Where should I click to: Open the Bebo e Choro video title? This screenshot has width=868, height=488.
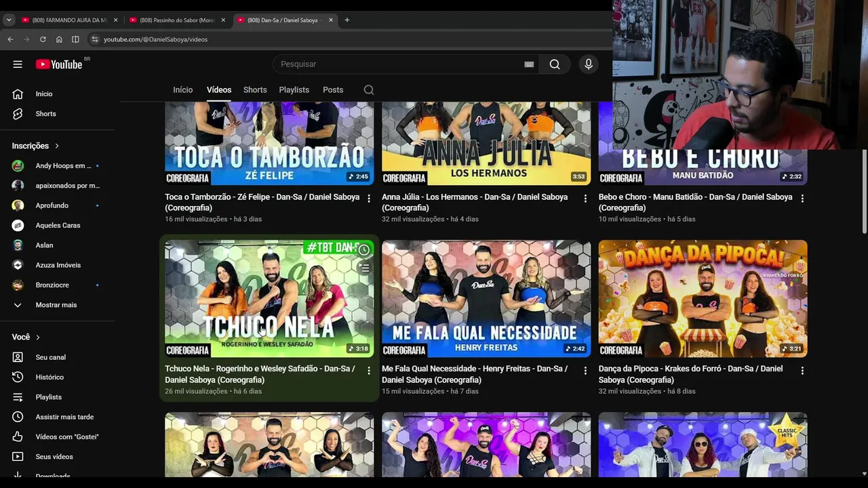[696, 203]
